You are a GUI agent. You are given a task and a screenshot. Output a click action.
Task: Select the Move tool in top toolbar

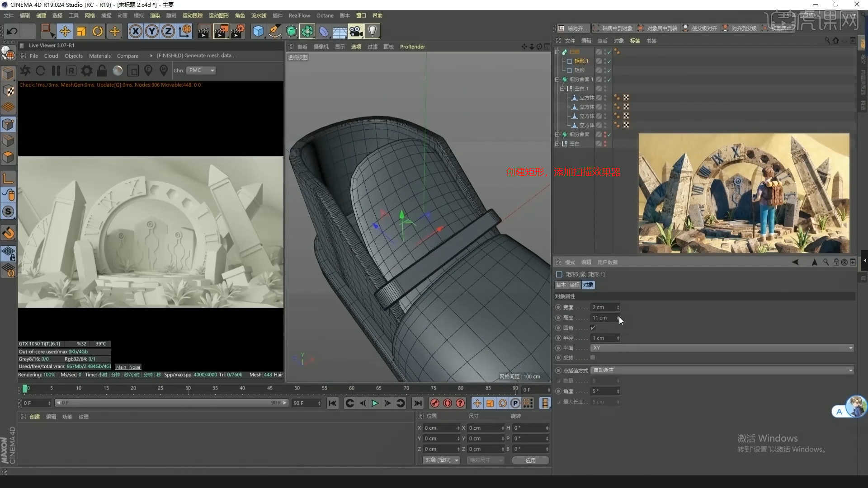click(x=65, y=31)
